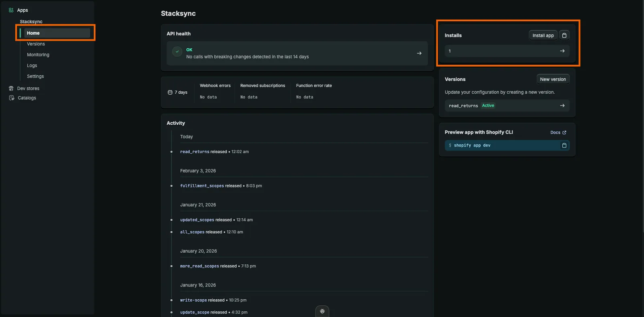Open Logs in the sidebar
The image size is (644, 317).
[x=32, y=66]
